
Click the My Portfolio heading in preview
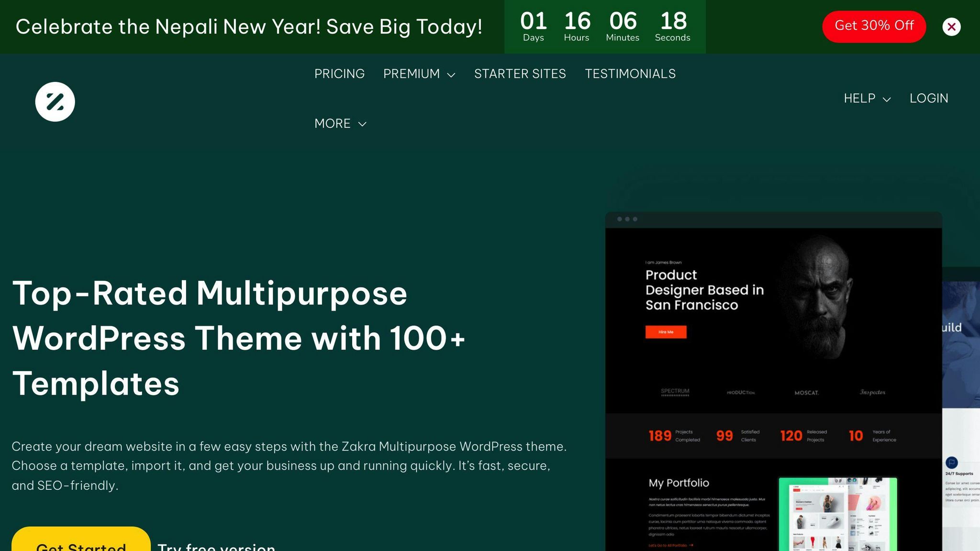[x=679, y=483]
